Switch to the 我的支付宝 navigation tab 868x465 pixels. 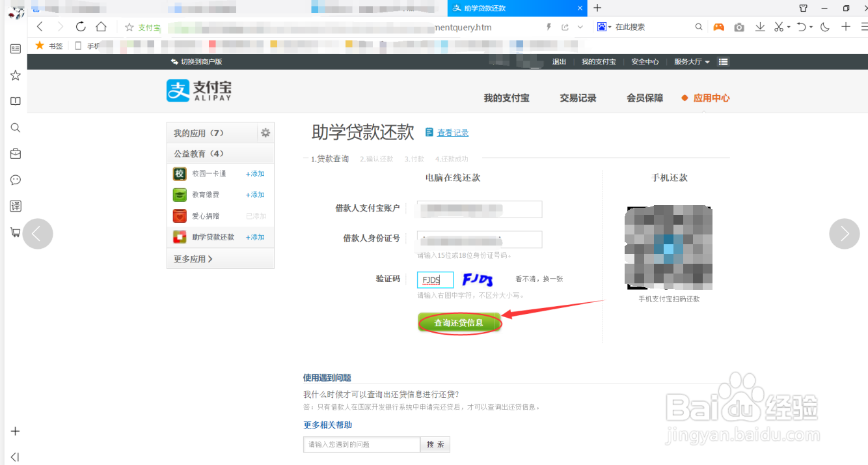506,98
